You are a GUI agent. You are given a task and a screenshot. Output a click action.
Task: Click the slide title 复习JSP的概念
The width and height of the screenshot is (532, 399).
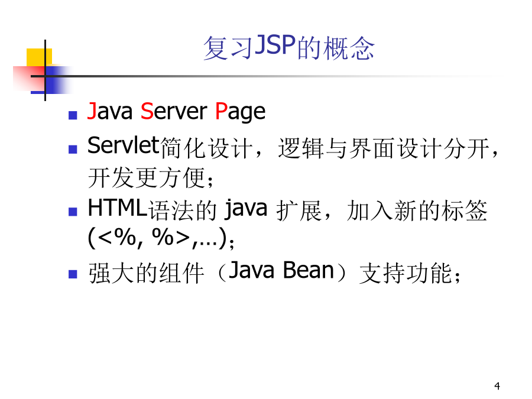point(289,47)
